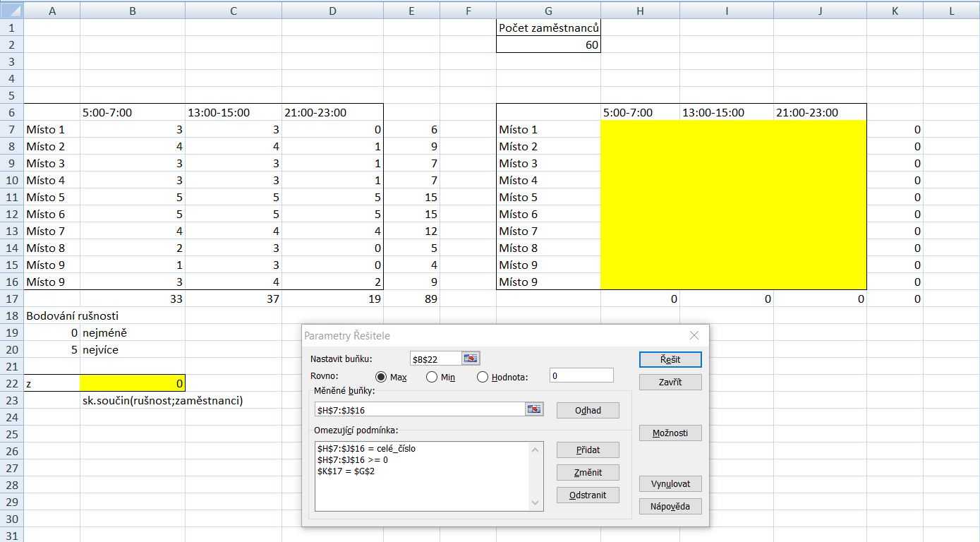Open Možnosti solver options
Screen dimensions: 980x542
point(670,433)
